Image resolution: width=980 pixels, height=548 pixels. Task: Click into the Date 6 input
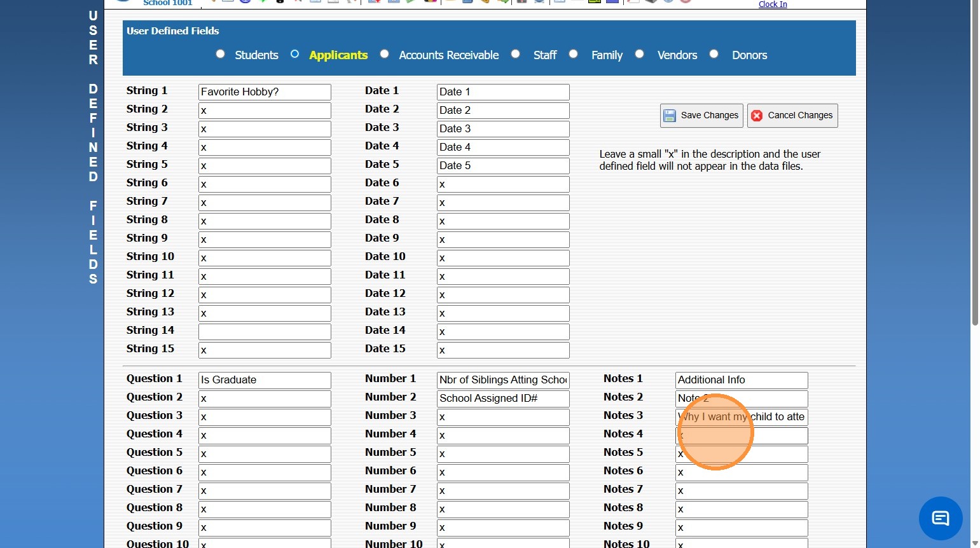pos(503,184)
